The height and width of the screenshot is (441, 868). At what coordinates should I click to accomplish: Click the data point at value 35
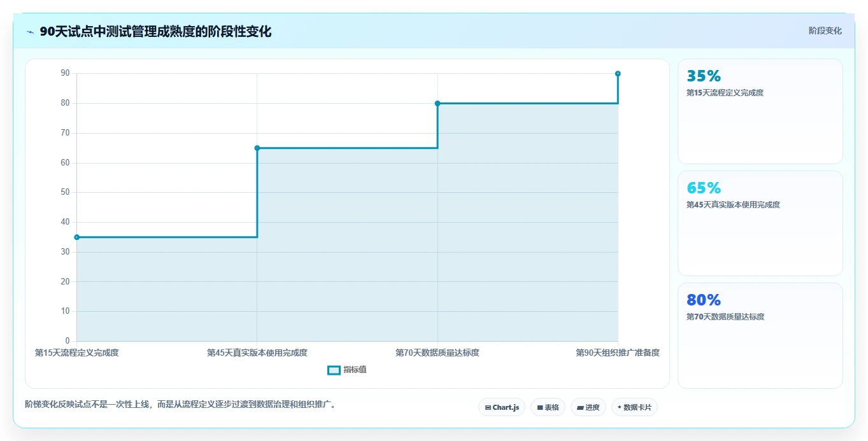[x=77, y=237]
